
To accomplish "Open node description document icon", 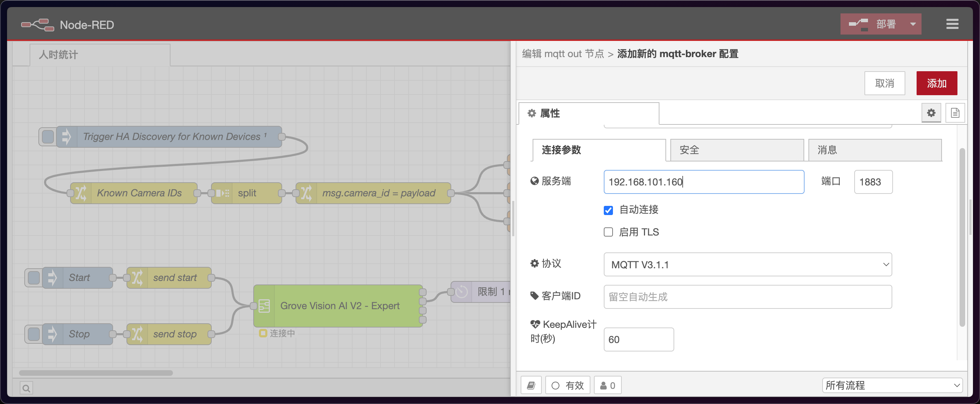I will click(955, 113).
